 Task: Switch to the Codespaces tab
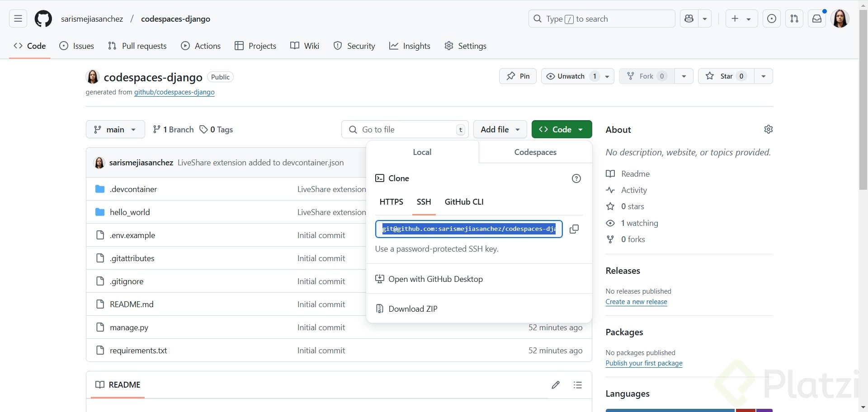tap(535, 152)
